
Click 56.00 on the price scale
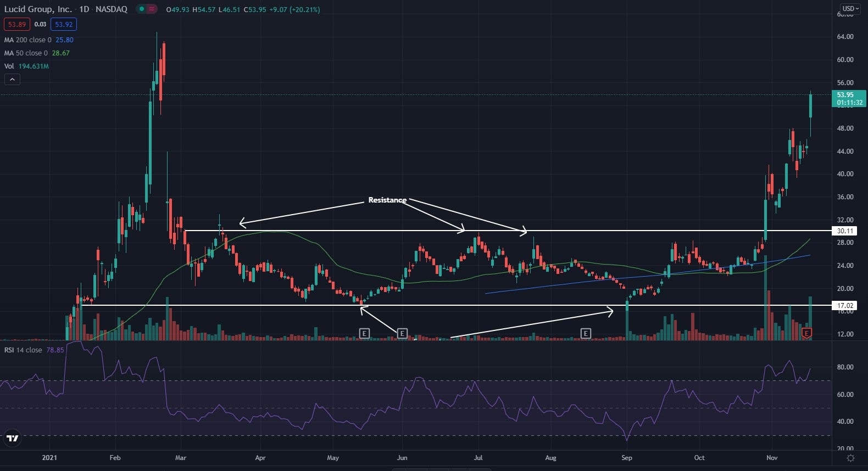coord(845,83)
